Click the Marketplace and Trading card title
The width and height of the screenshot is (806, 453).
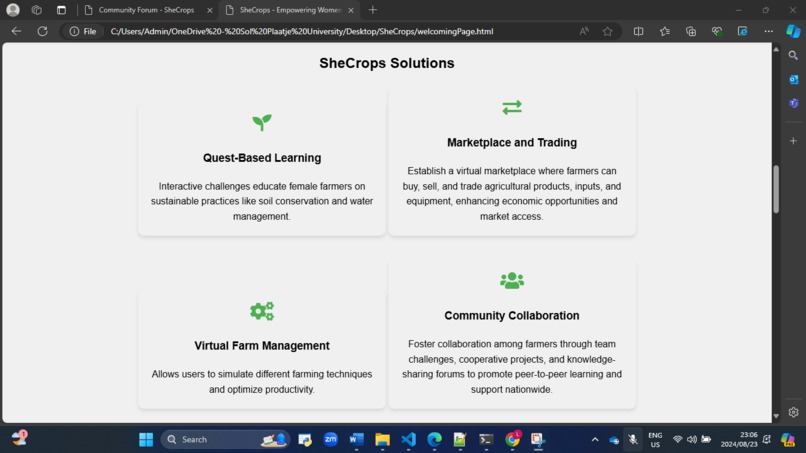pos(511,142)
